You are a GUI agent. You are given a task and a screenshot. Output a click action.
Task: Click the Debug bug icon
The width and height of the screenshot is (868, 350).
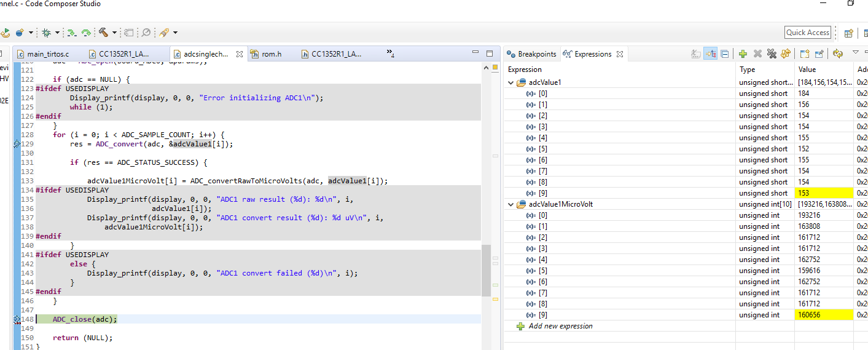pyautogui.click(x=46, y=33)
